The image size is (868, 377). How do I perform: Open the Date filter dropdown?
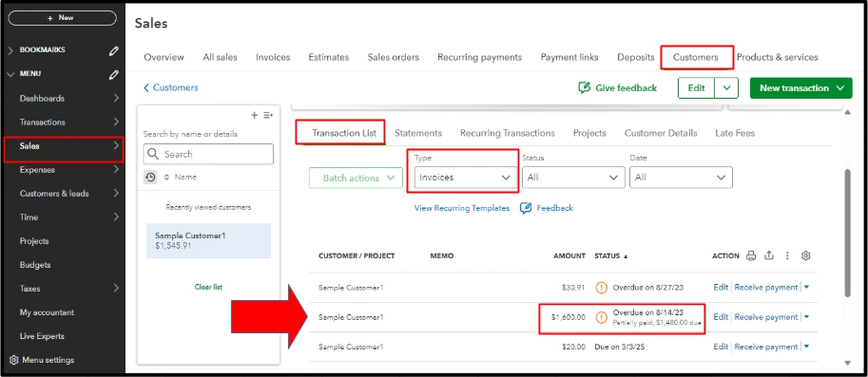tap(681, 178)
